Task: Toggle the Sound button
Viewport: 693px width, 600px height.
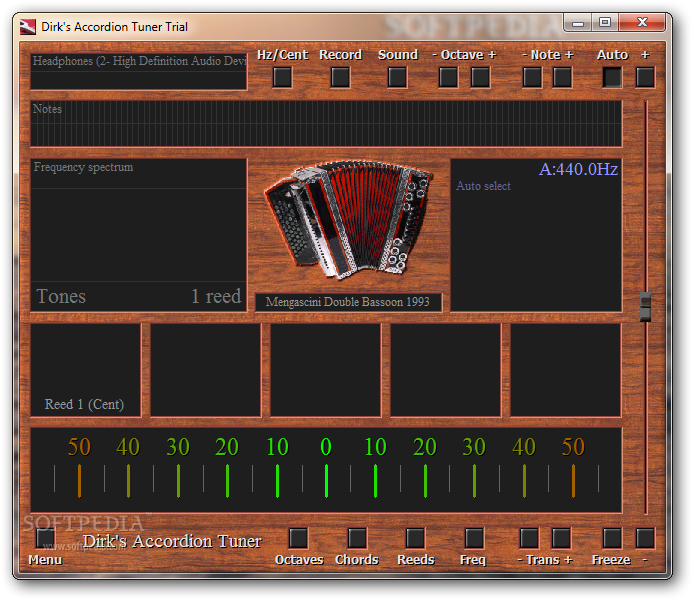Action: [x=397, y=77]
